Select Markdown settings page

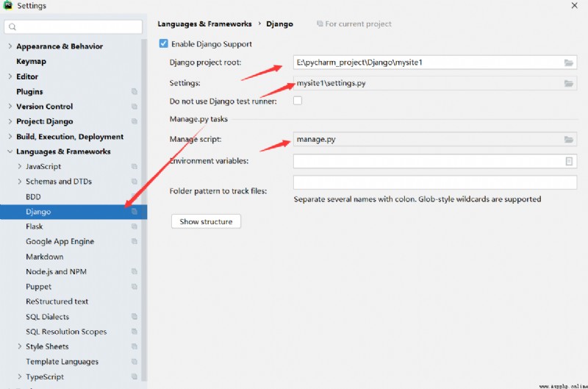(45, 257)
